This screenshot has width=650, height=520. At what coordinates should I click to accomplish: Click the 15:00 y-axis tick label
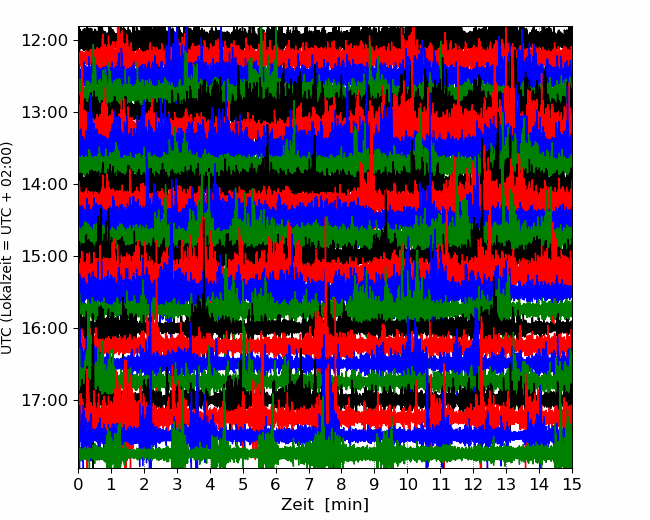coord(44,256)
